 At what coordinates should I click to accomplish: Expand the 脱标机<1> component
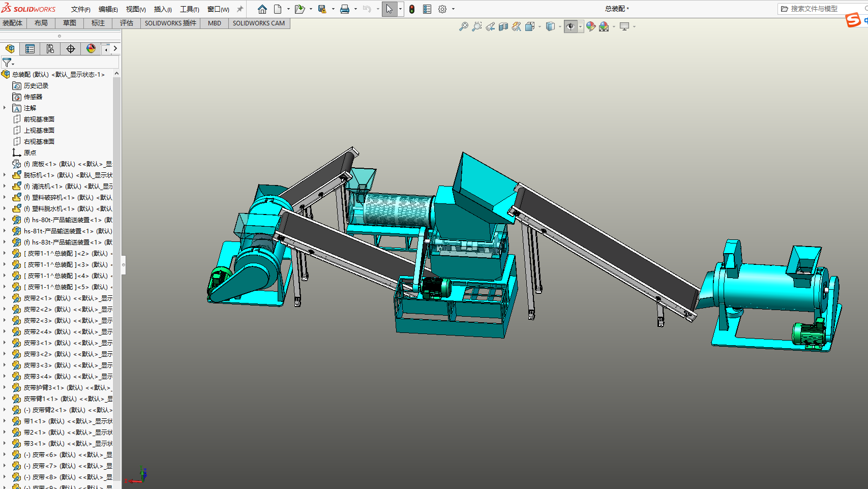tap(5, 175)
